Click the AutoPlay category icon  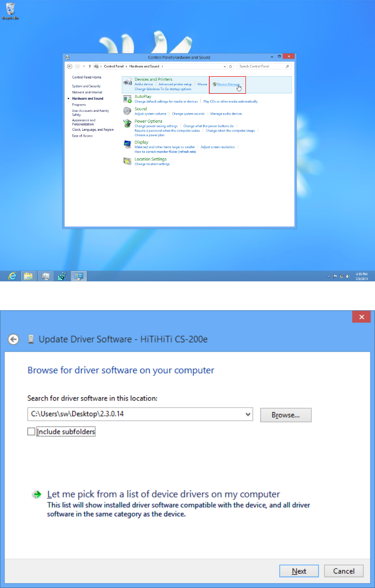click(128, 99)
